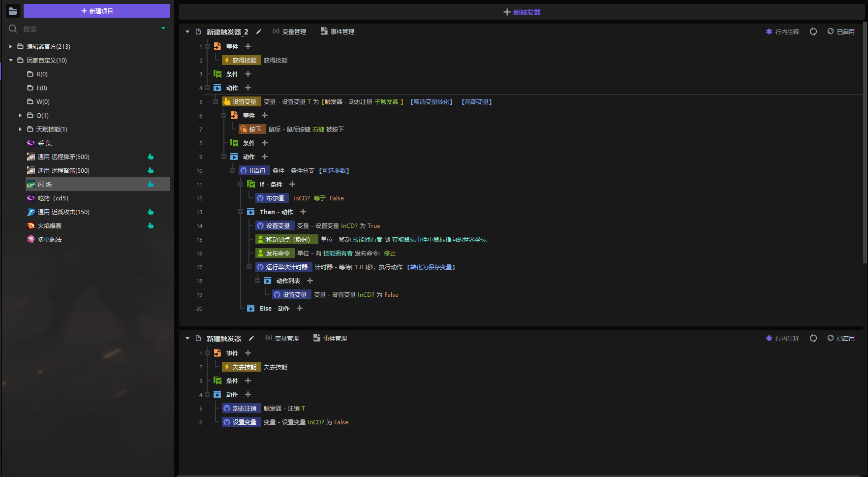Select the W(0) folder
The height and width of the screenshot is (477, 868).
click(x=38, y=102)
